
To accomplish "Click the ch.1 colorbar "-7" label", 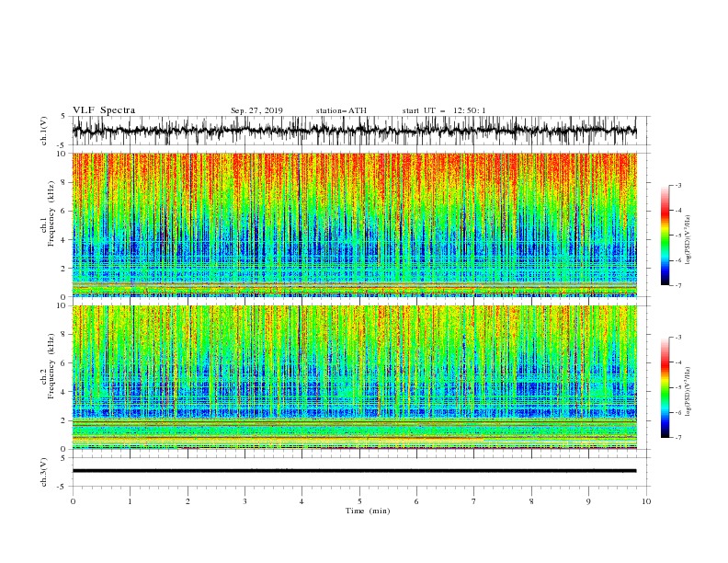I will (677, 285).
